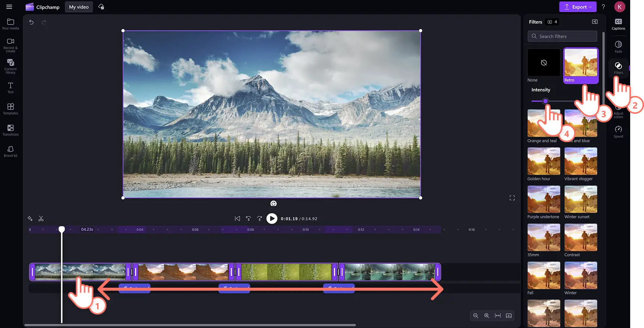Screen dimensions: 644x328
Task: Select the desert hiker clip on timeline
Action: tap(183, 272)
